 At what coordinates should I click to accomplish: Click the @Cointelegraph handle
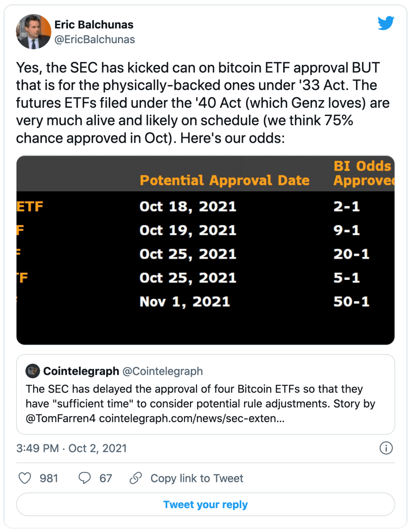163,371
